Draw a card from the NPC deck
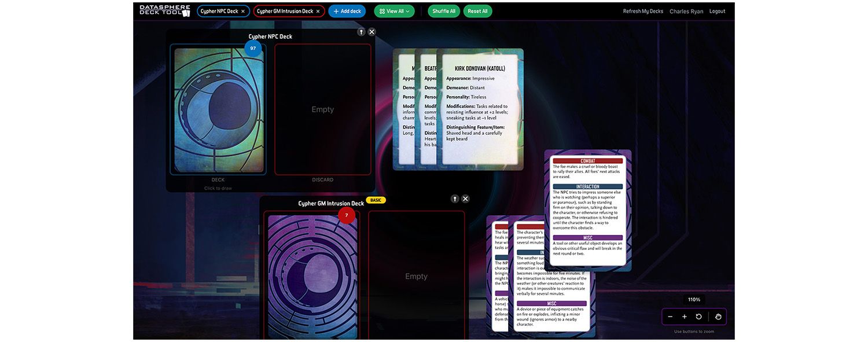This screenshot has height=342, width=868. click(x=218, y=109)
